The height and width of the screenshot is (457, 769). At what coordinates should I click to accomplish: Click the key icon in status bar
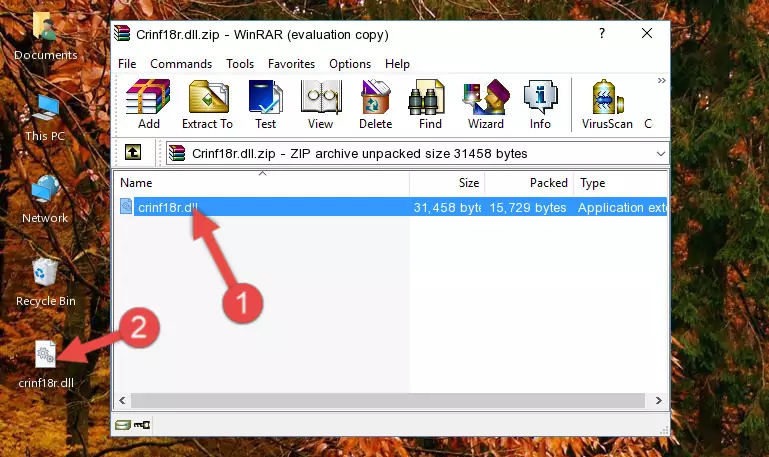[142, 425]
